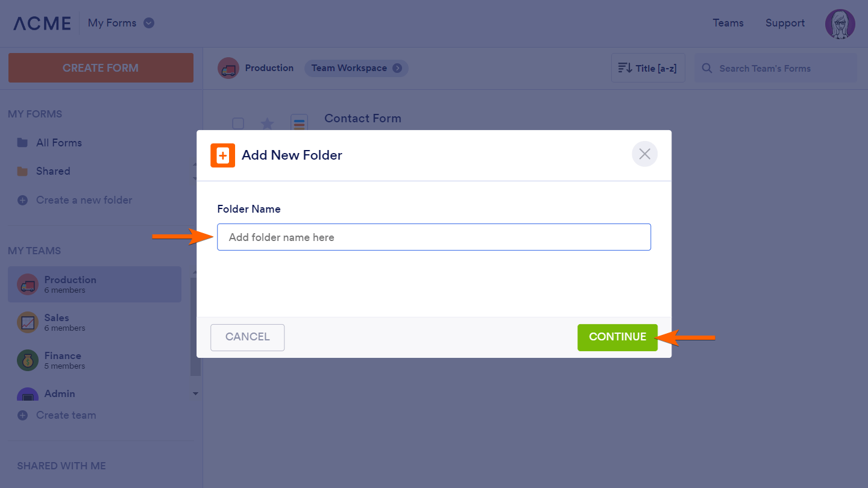Click the Admin team icon

click(28, 395)
